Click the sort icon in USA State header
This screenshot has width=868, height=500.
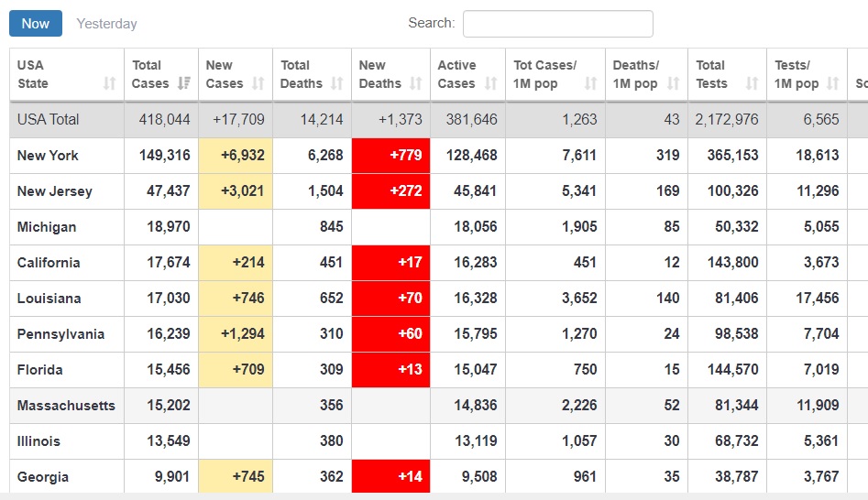[110, 83]
